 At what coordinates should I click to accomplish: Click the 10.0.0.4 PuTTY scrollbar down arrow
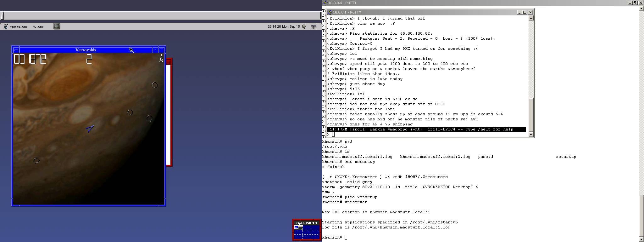click(x=641, y=239)
